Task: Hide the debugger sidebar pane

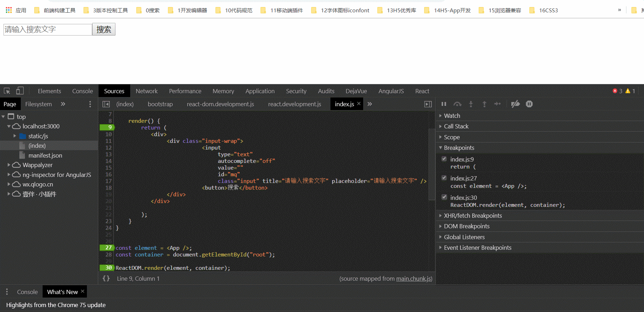Action: (428, 104)
